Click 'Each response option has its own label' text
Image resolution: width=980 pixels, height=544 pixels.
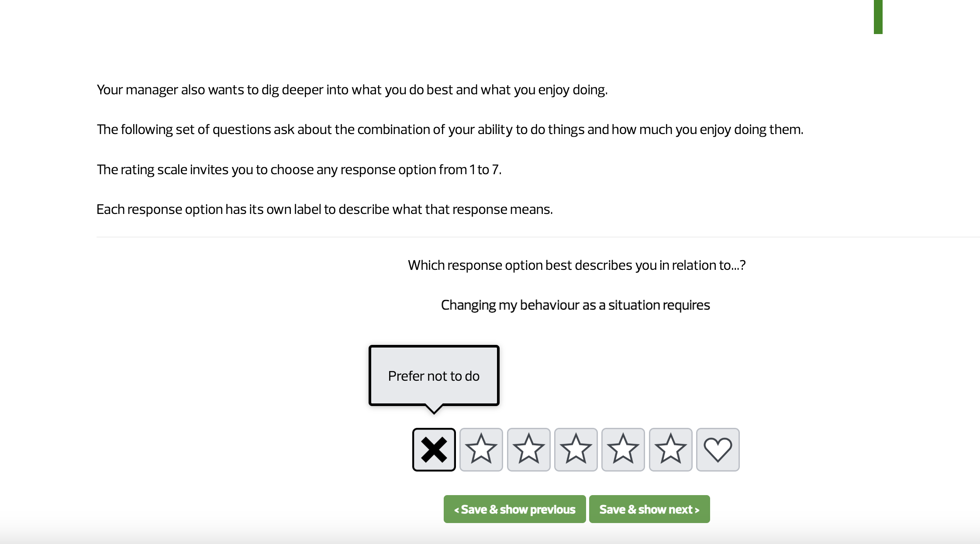point(324,209)
